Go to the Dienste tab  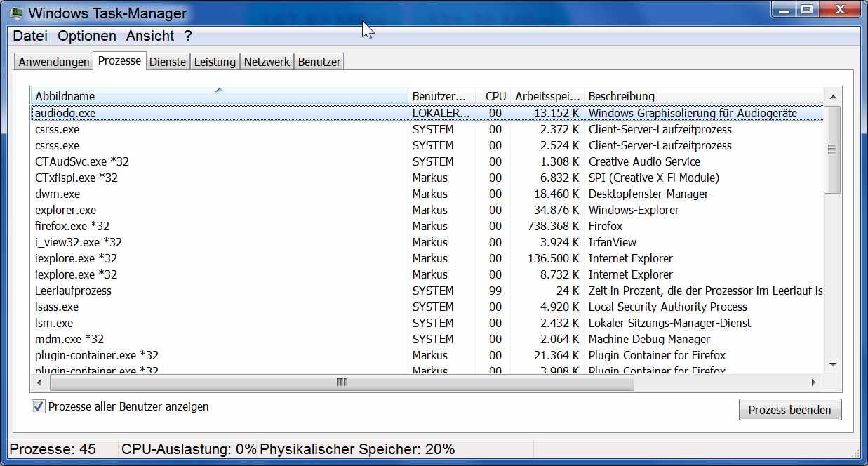(x=168, y=62)
